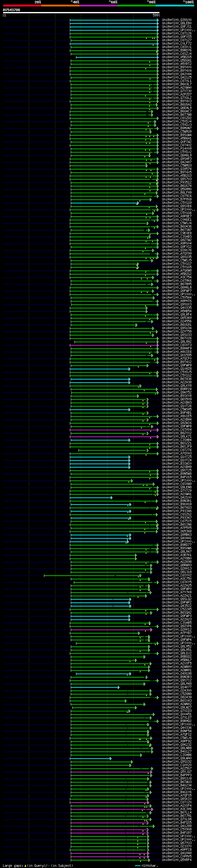197x868 pixels.
Task: Select hit UniRef100_Q5DUH1
Action: pyautogui.click(x=177, y=61)
